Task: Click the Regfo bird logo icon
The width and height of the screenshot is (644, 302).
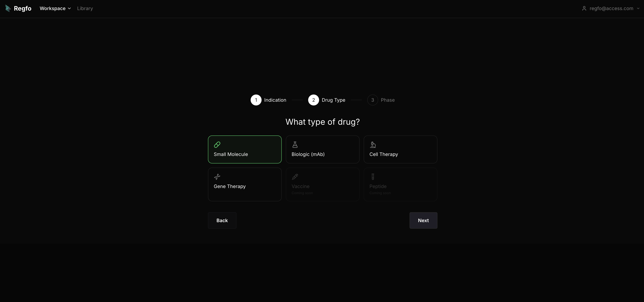Action: click(x=8, y=9)
